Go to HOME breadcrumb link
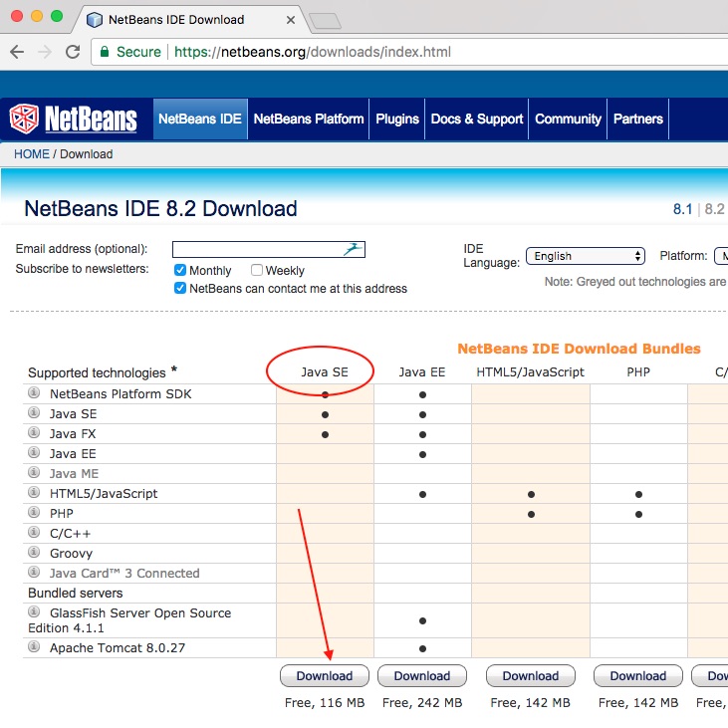This screenshot has height=728, width=728. pos(32,154)
